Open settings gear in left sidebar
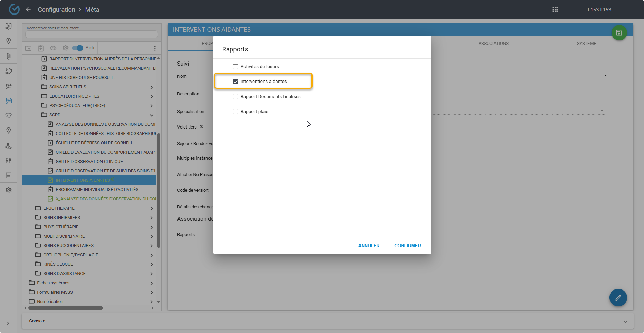 [9, 190]
